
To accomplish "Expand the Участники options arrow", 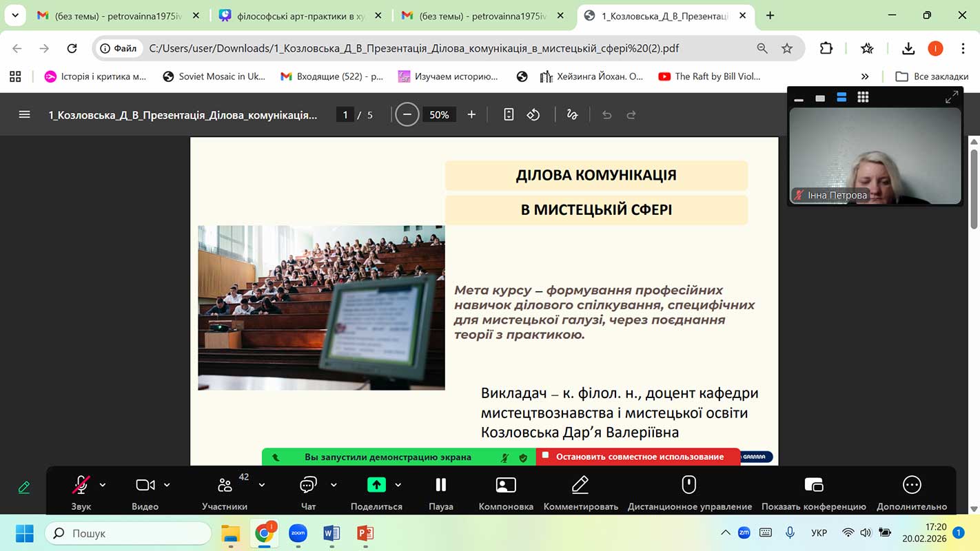I will click(x=262, y=485).
